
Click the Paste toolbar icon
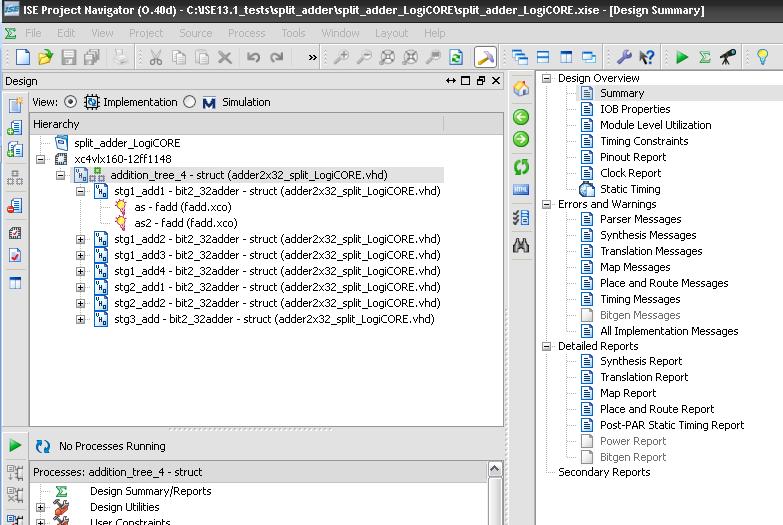[202, 57]
